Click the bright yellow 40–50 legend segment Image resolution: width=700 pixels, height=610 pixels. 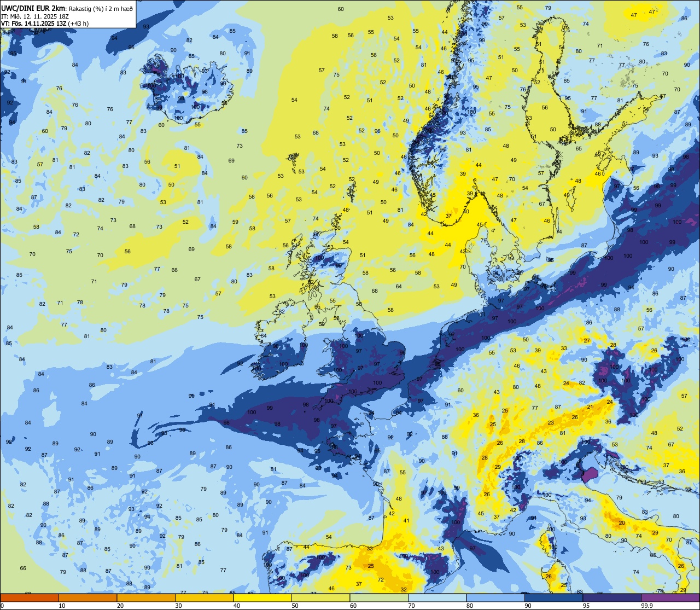pos(262,598)
